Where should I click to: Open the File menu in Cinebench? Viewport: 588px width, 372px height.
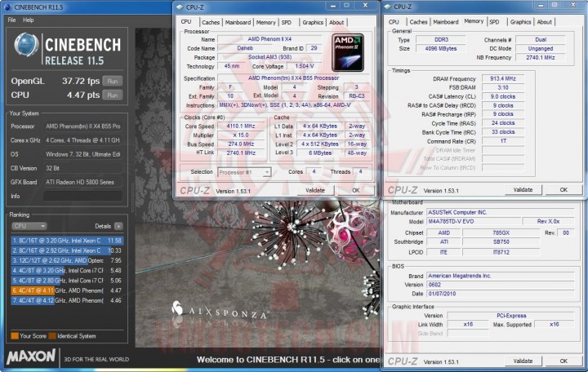click(11, 20)
